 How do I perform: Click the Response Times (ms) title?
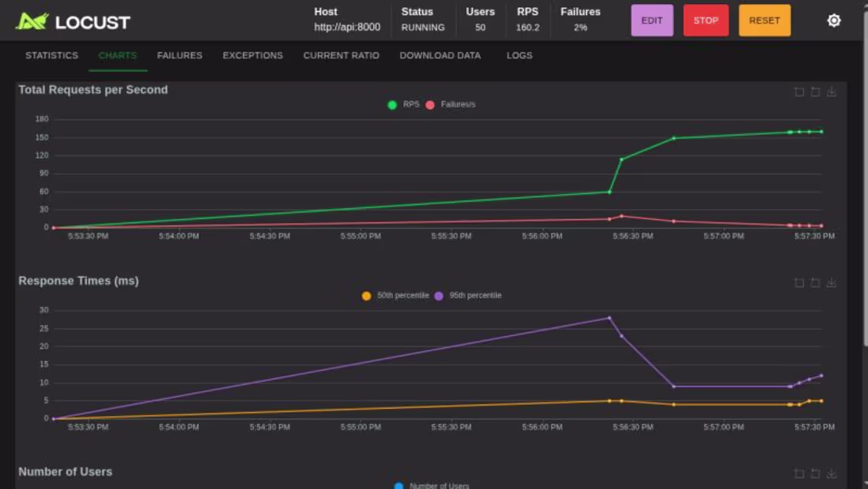(x=79, y=281)
